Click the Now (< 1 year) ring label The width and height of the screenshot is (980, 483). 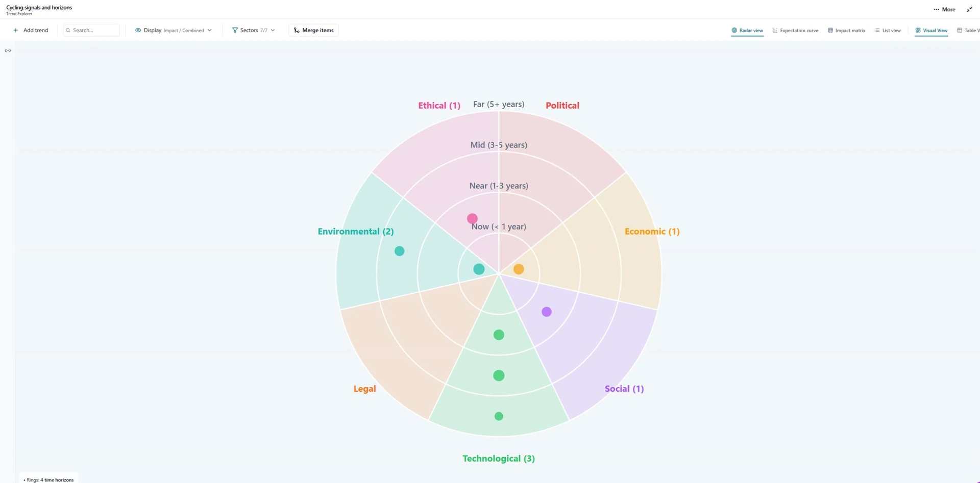click(499, 226)
